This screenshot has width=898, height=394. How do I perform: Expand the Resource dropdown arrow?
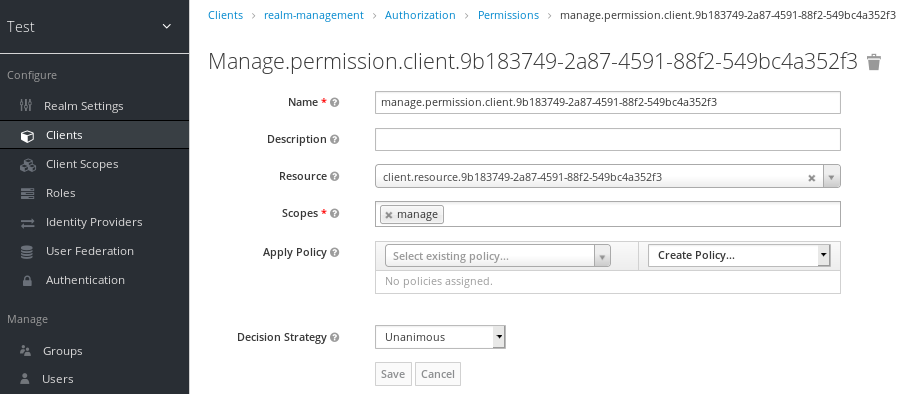(832, 177)
